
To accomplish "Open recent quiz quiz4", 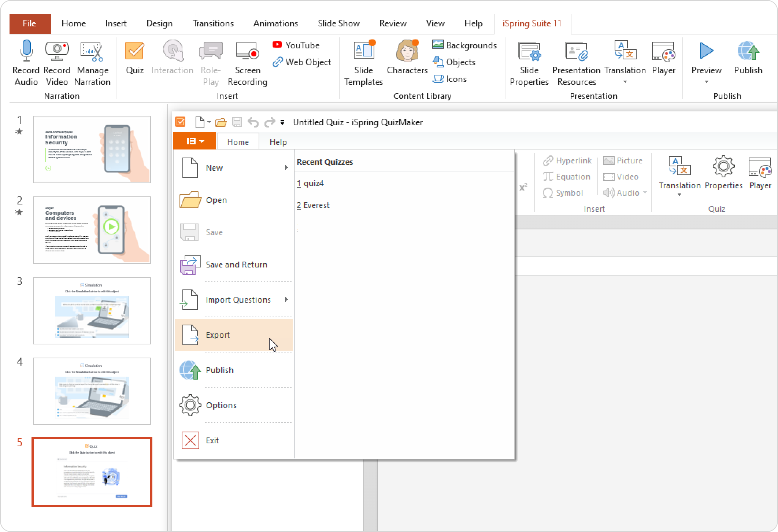I will [x=310, y=183].
